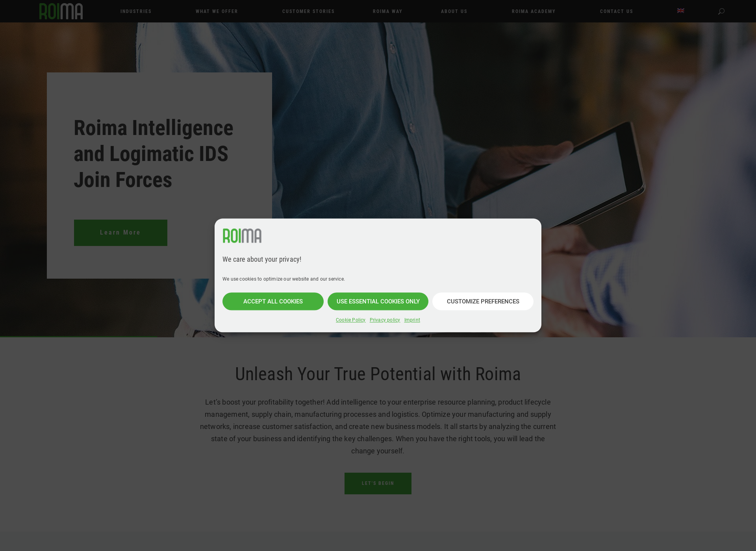Click Learn More button on homepage
The width and height of the screenshot is (756, 551).
tap(120, 232)
